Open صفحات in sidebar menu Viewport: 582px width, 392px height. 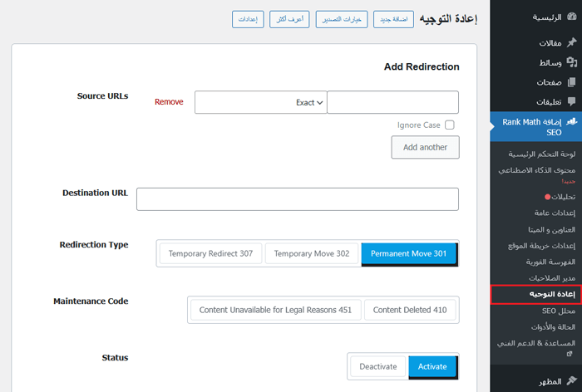[x=549, y=82]
